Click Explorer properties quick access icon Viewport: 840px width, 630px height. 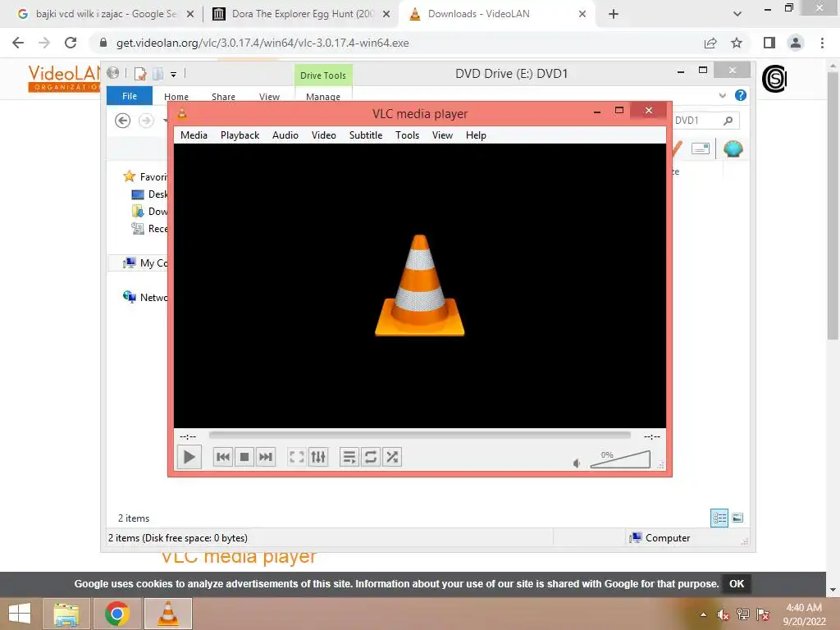pos(139,73)
